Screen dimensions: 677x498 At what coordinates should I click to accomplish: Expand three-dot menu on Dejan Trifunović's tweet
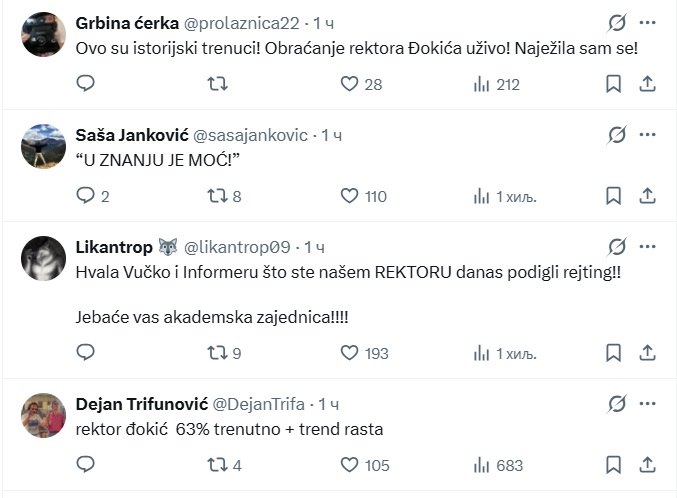click(648, 404)
